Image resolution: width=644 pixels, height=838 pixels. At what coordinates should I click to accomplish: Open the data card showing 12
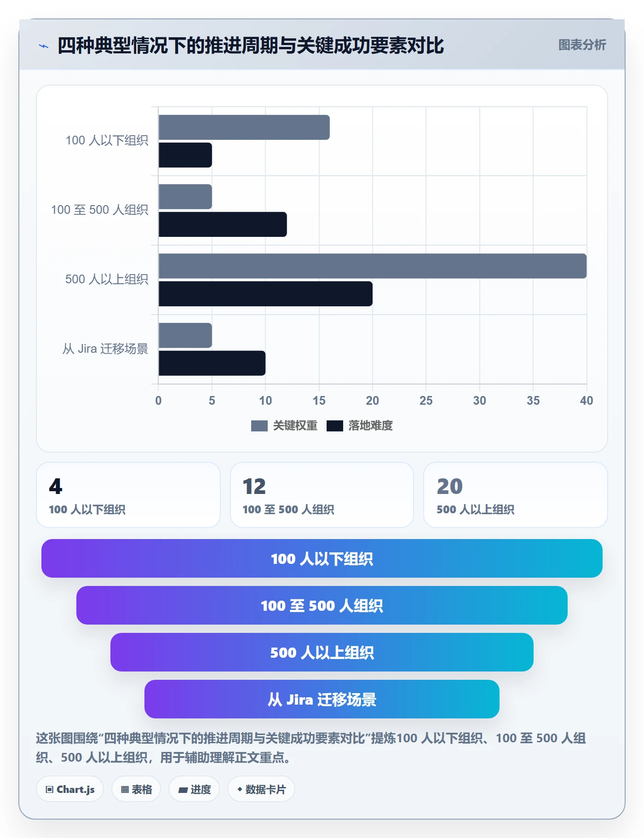(x=322, y=495)
